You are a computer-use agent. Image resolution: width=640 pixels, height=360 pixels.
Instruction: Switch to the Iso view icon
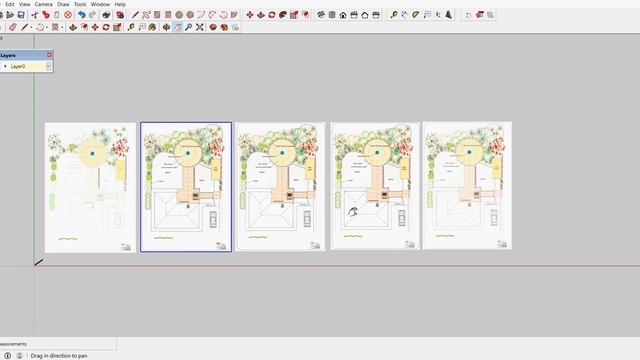321,15
